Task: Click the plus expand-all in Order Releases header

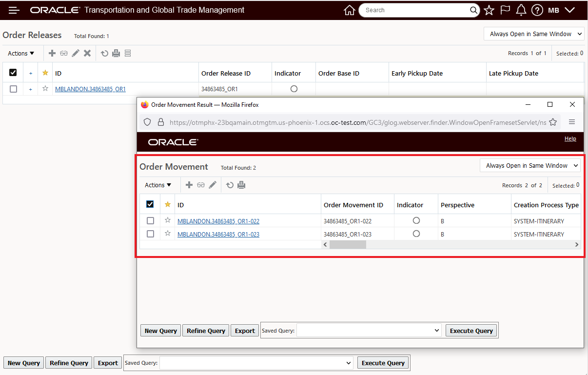Action: tap(30, 73)
